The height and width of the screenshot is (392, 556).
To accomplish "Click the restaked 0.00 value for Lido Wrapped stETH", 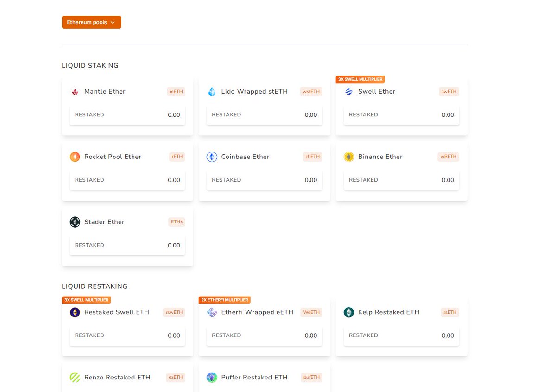I will 311,115.
